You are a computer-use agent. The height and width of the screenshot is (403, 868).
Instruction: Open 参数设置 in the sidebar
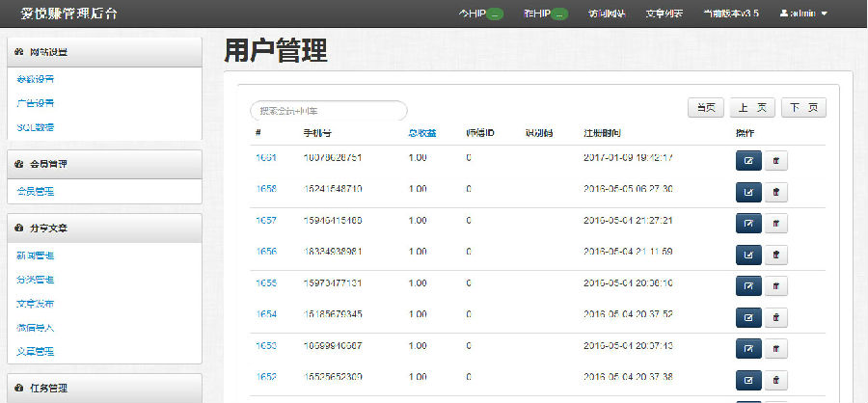[36, 79]
